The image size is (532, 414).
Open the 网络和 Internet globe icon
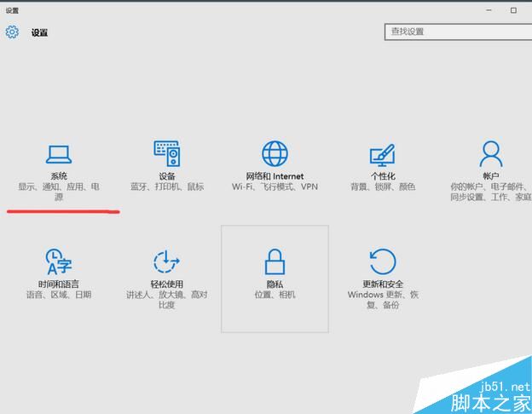275,153
